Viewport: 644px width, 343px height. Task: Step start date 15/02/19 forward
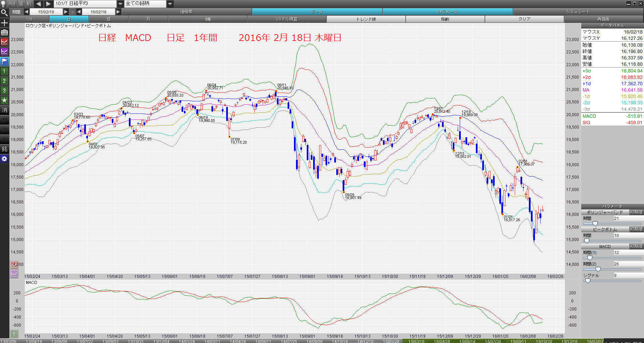pyautogui.click(x=66, y=12)
